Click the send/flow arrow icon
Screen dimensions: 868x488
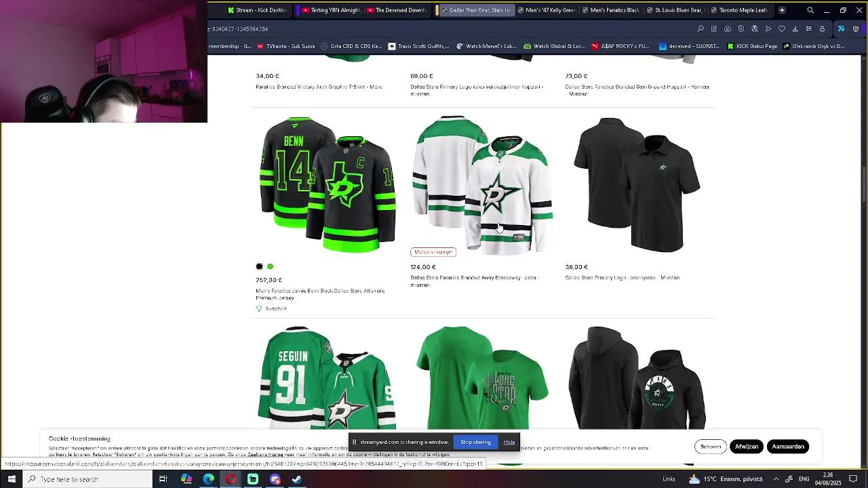click(768, 28)
